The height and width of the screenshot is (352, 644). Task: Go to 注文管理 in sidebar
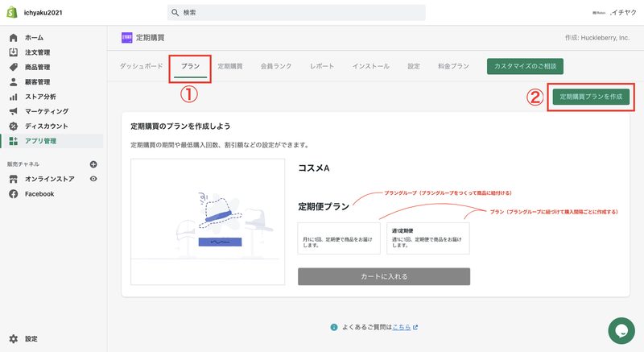pos(37,52)
